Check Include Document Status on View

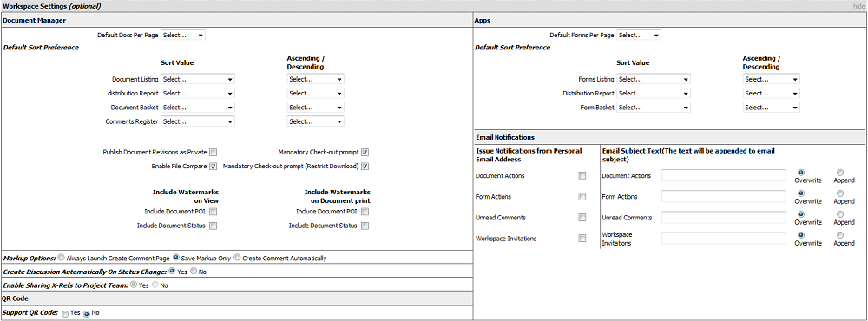pos(214,226)
